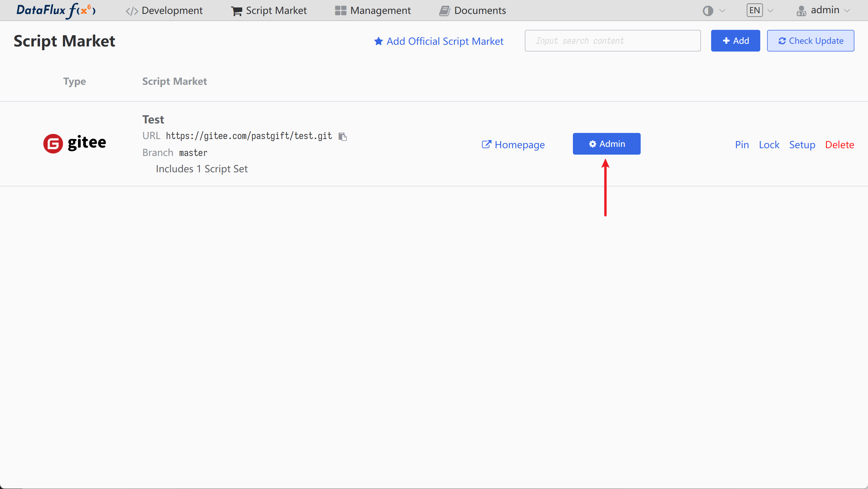This screenshot has height=489, width=868.
Task: Click the Management grid icon
Action: 340,11
